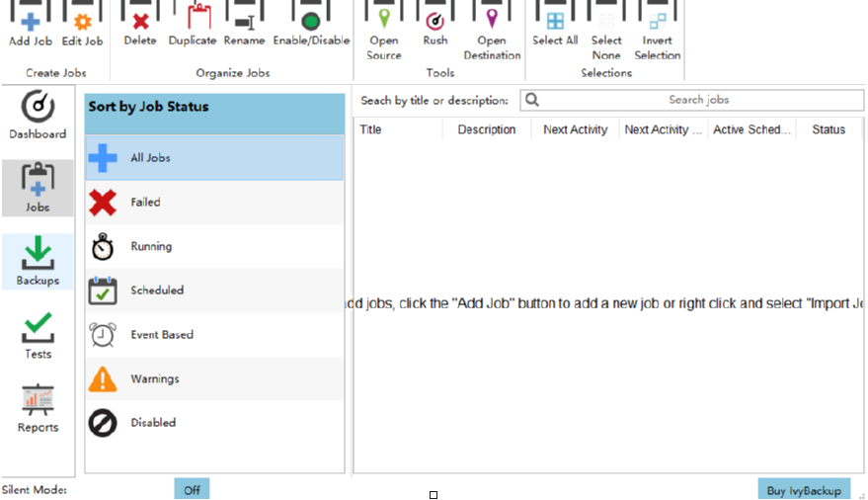
Task: Show All Jobs in status list
Action: [214, 158]
